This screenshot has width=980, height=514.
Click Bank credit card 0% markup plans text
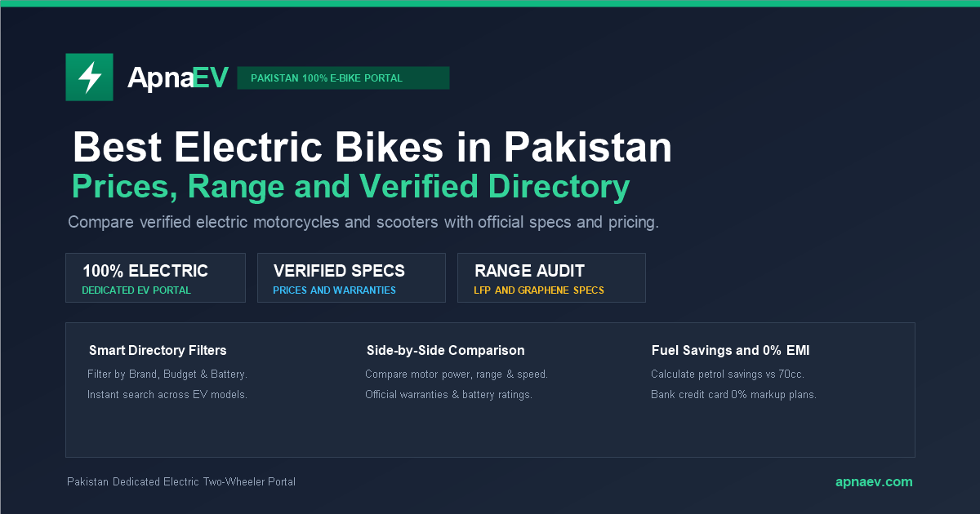coord(733,395)
